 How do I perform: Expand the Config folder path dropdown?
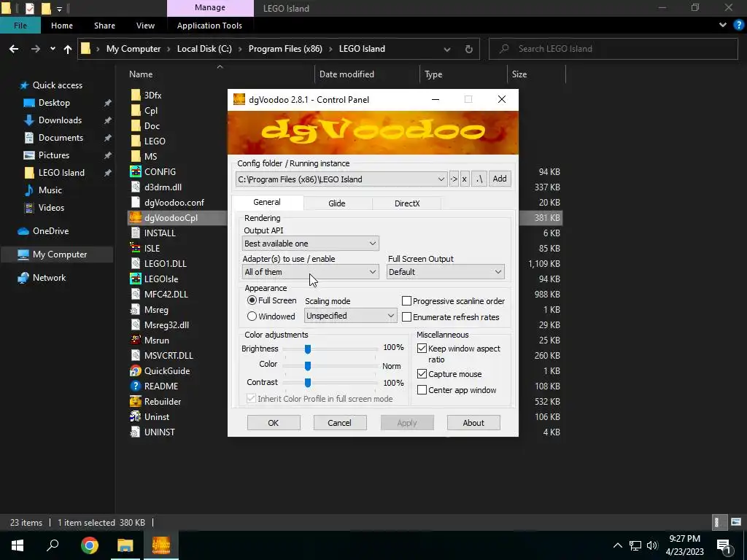441,179
